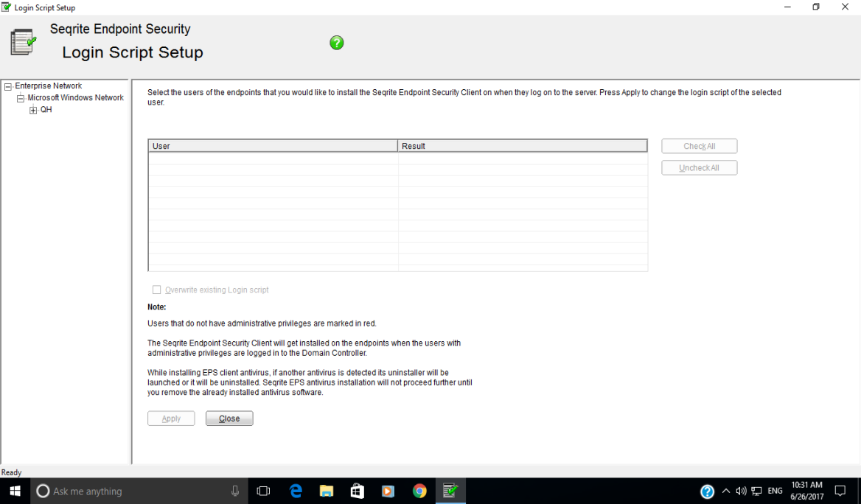Click the Cortana microphone icon
This screenshot has width=861, height=504.
[235, 491]
